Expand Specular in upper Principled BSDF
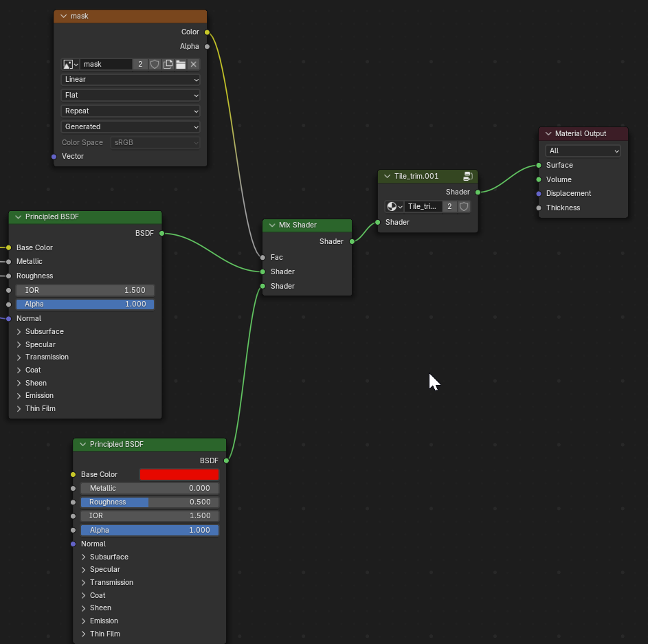648x644 pixels. click(19, 345)
